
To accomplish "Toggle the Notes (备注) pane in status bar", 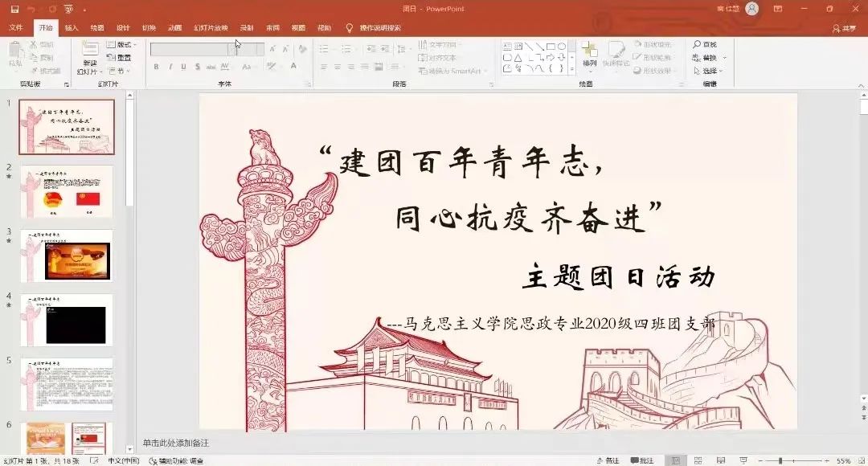I will 607,460.
